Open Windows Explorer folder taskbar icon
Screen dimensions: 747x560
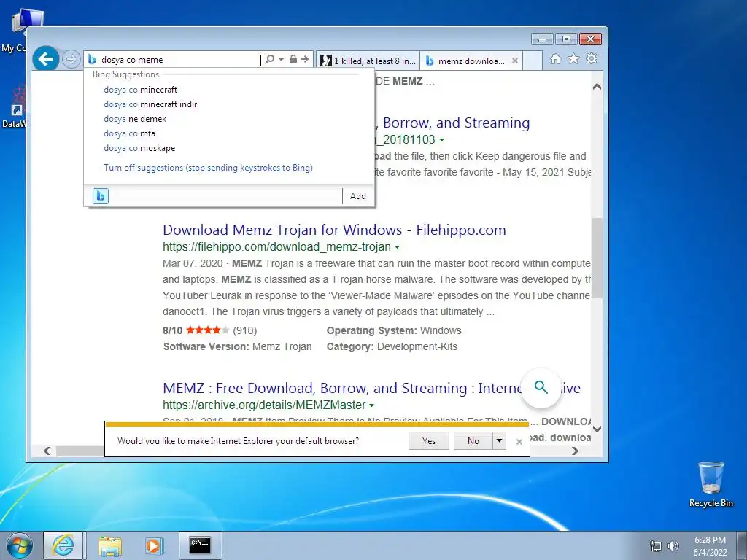coord(110,545)
